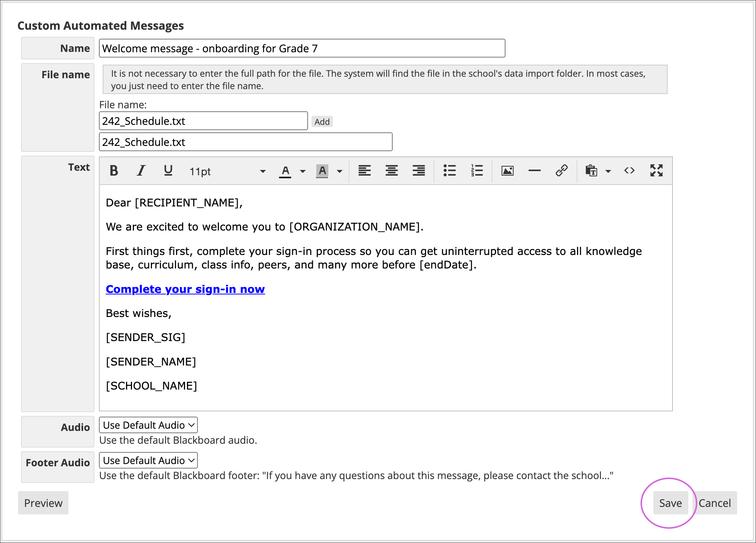This screenshot has height=543, width=756.
Task: Apply the background highlight color button
Action: pos(322,171)
